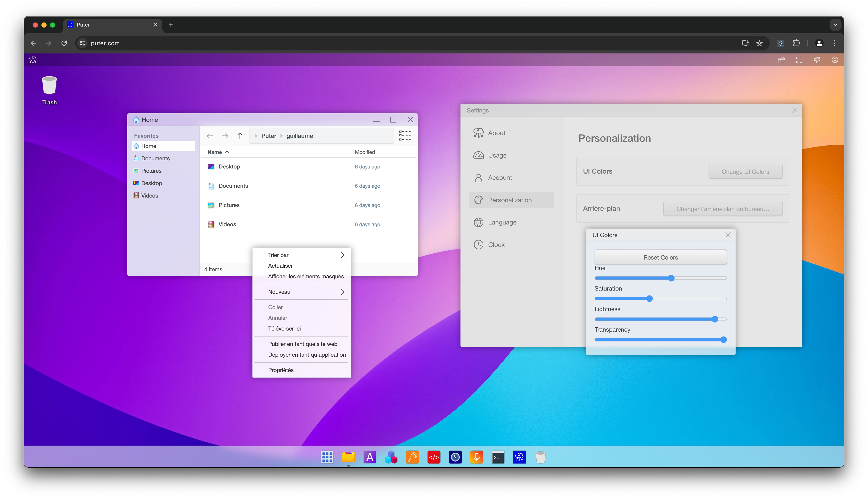The image size is (868, 499).
Task: Reload the puter.com page
Action: coord(64,43)
